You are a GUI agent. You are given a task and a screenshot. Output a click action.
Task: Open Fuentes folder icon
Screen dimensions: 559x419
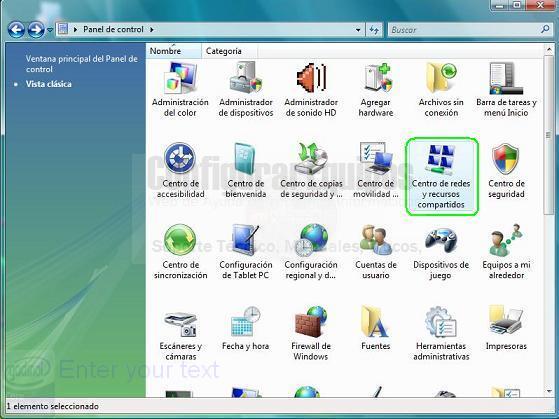point(374,321)
